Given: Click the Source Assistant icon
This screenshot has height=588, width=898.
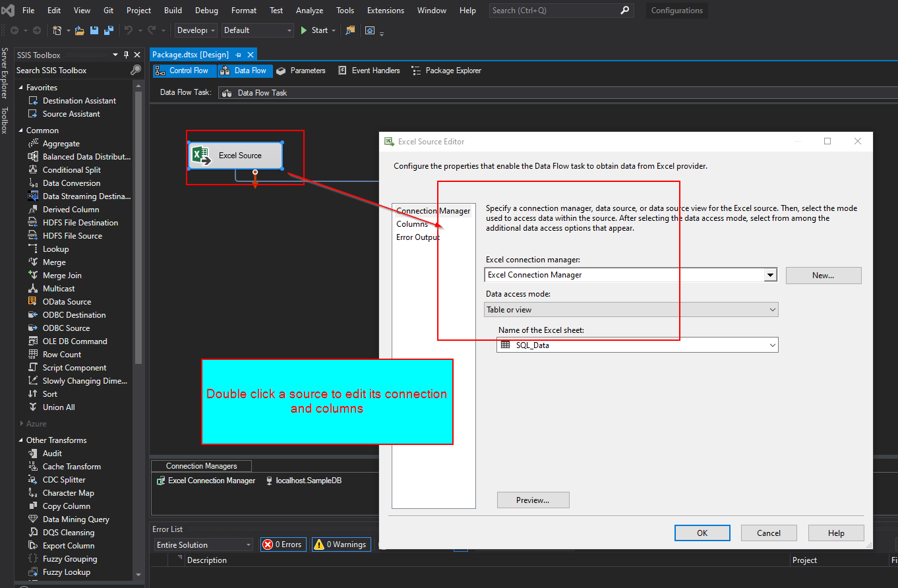Looking at the screenshot, I should (33, 114).
